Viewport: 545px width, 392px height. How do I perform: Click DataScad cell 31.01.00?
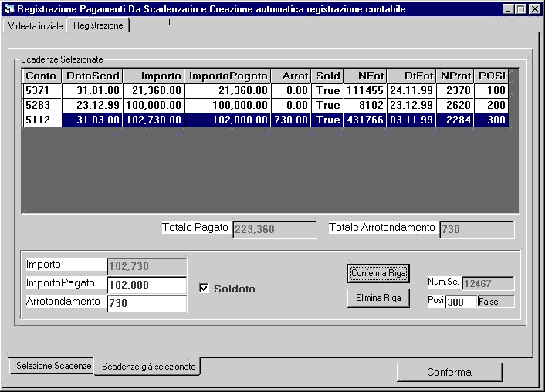pos(92,91)
